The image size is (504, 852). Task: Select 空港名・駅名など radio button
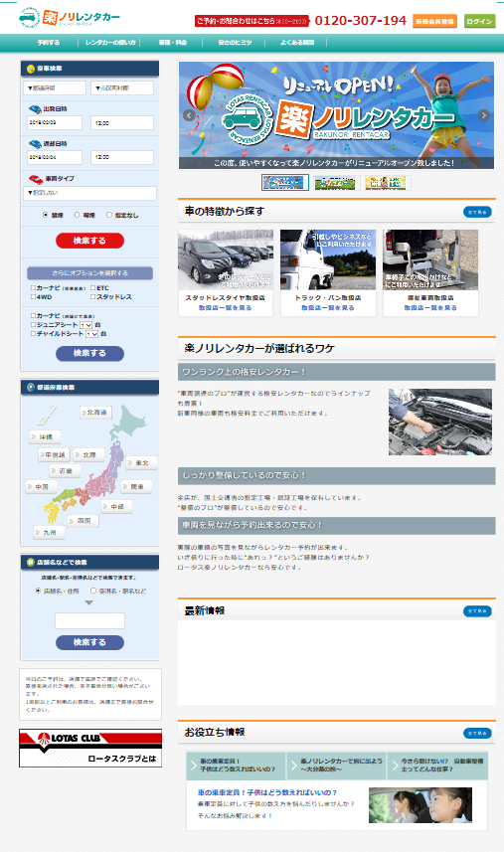pos(93,591)
